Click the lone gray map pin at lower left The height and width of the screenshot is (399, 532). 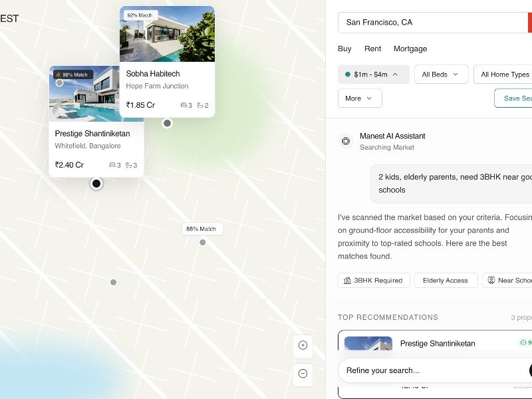coord(113,283)
